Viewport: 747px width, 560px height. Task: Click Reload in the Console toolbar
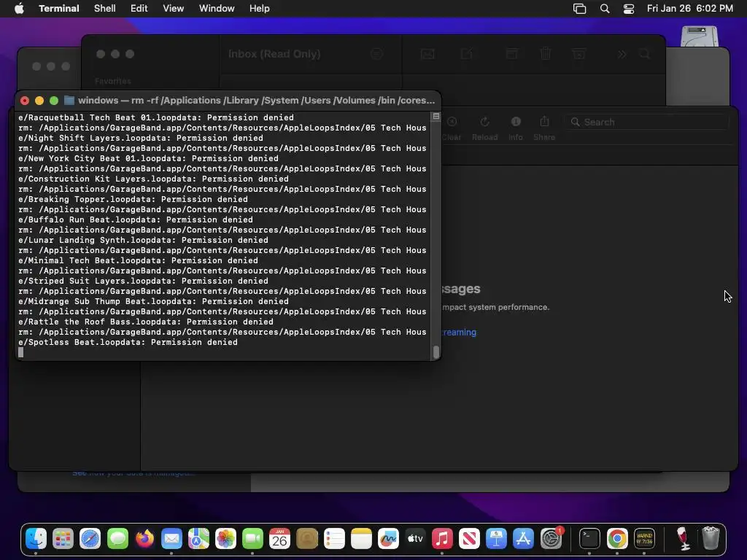(x=484, y=129)
